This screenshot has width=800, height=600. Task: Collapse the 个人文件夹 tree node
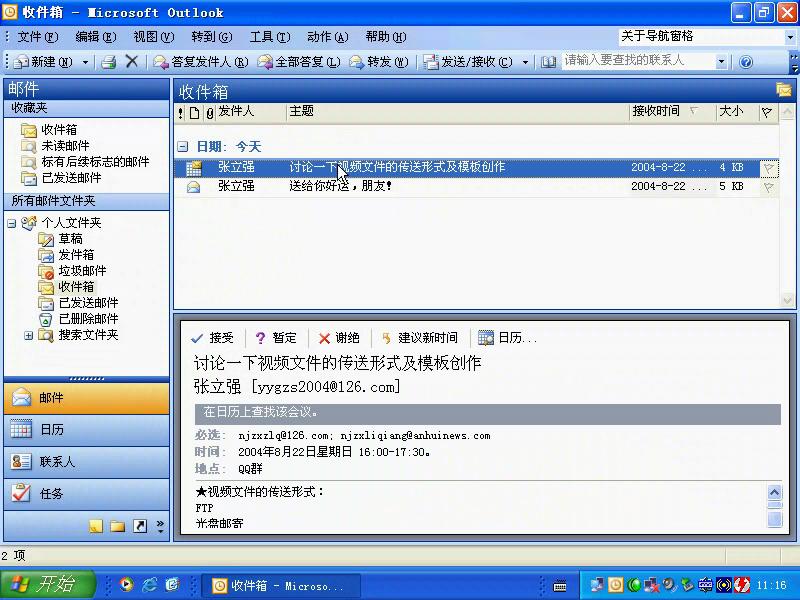[x=12, y=223]
